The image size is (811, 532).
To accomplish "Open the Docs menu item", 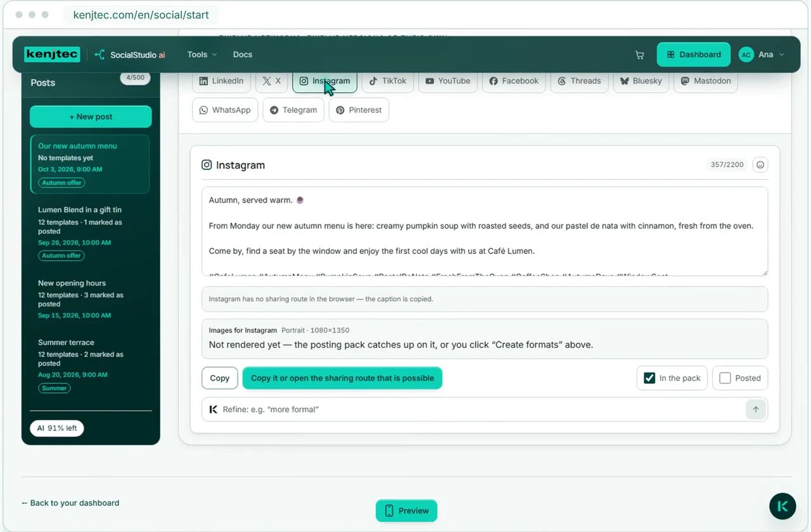I will coord(243,55).
